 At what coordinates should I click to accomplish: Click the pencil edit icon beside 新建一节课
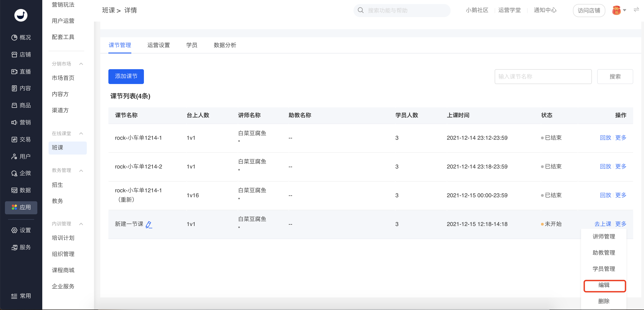[149, 225]
